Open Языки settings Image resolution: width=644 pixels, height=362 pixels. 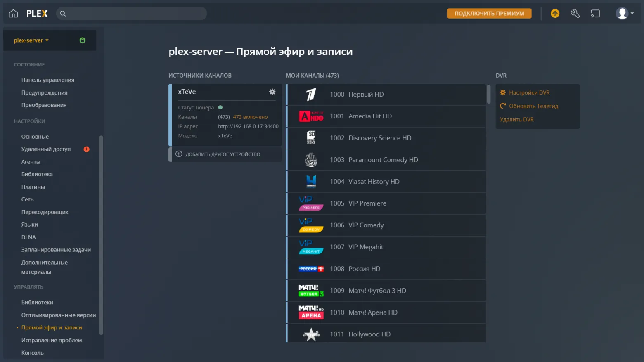tap(30, 225)
